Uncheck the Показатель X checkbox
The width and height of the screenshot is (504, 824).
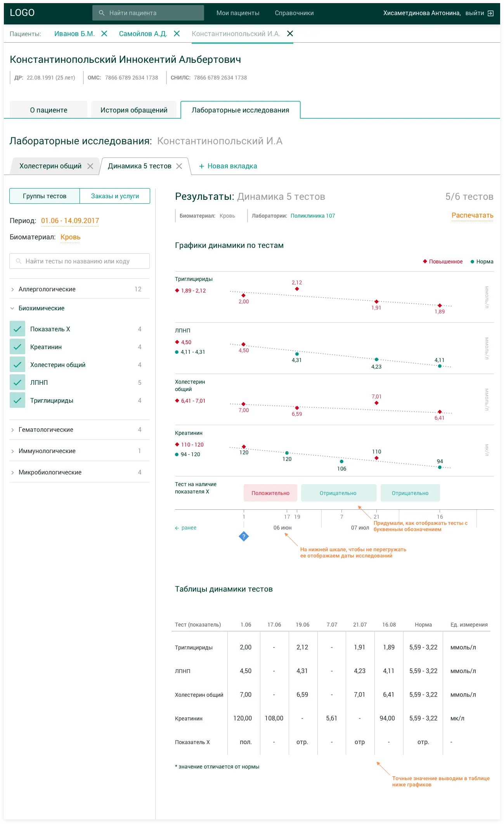(17, 329)
